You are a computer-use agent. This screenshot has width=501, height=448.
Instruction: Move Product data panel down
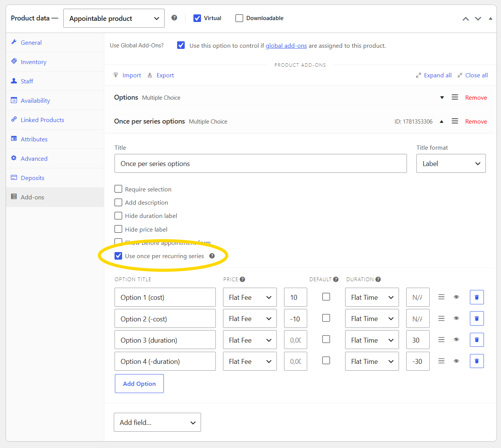pyautogui.click(x=478, y=19)
